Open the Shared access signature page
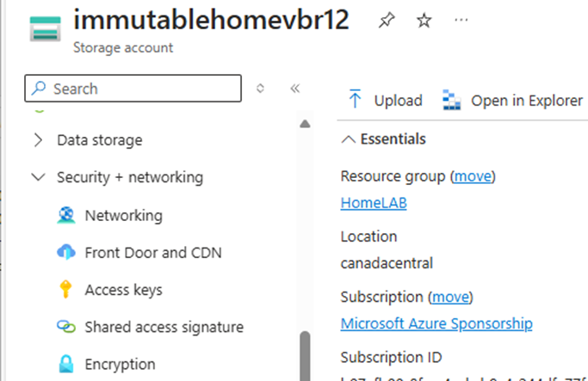Screen dimensions: 588x381 click(164, 327)
